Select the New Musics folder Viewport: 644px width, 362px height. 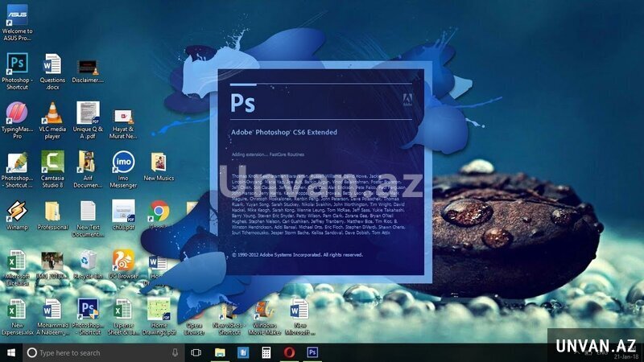[159, 162]
